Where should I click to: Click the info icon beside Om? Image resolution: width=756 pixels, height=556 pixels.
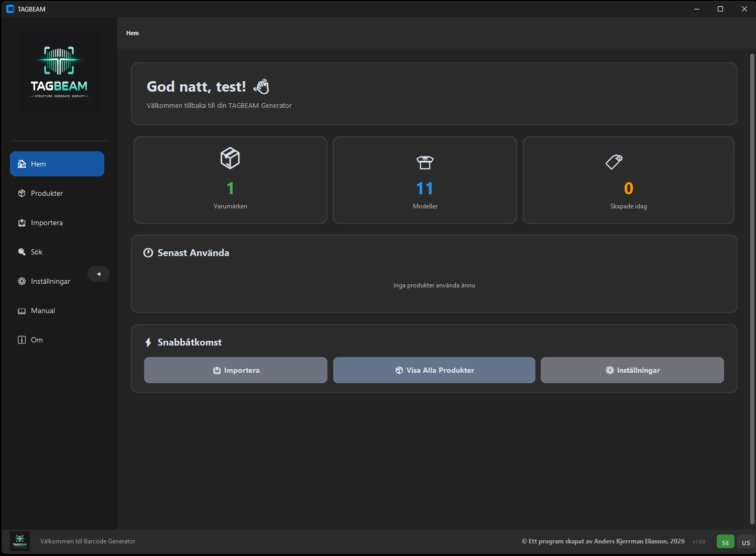22,340
